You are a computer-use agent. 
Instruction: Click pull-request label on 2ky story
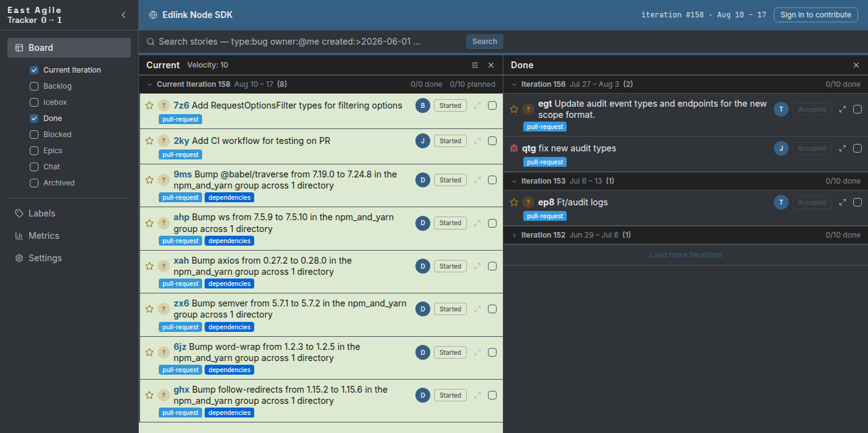(x=180, y=154)
